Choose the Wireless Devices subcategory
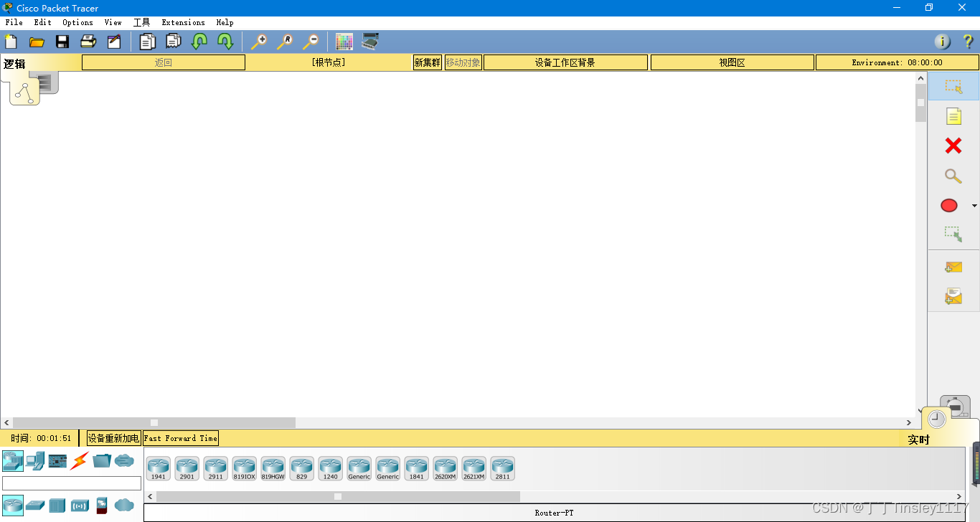980x522 pixels. 80,506
